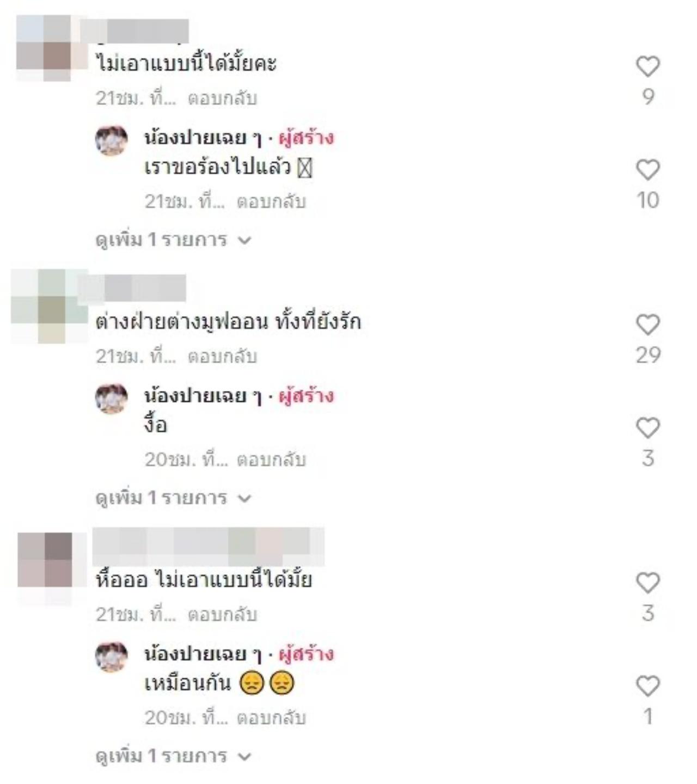Open blurred avatar of third commenter
Image resolution: width=697 pixels, height=784 pixels.
[x=52, y=567]
